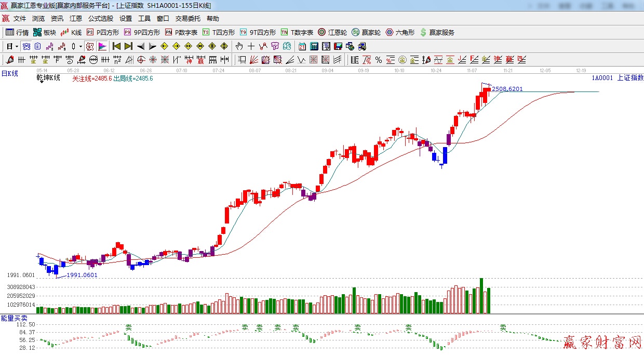Switch to the 板块 sector view

(x=45, y=32)
